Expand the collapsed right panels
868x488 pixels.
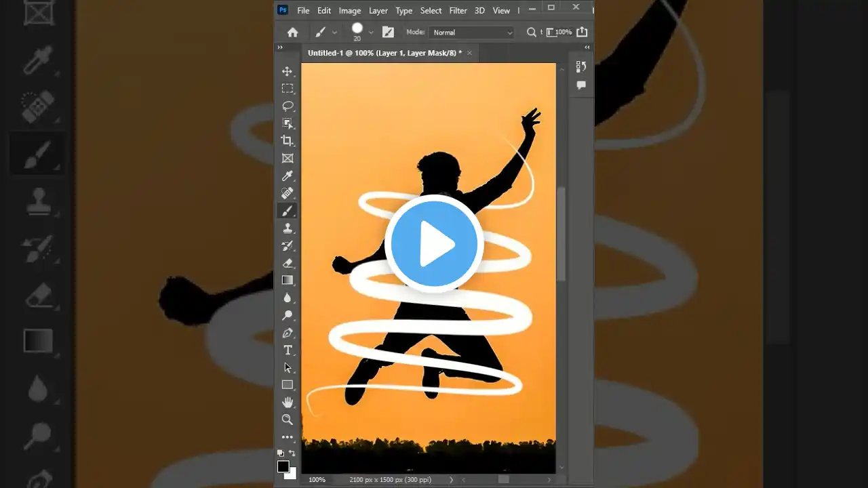(x=587, y=47)
